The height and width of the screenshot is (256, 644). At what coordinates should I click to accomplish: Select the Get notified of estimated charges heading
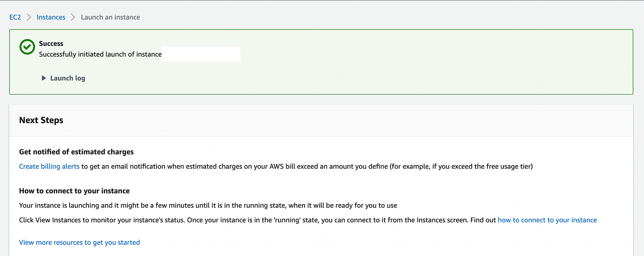pos(76,152)
